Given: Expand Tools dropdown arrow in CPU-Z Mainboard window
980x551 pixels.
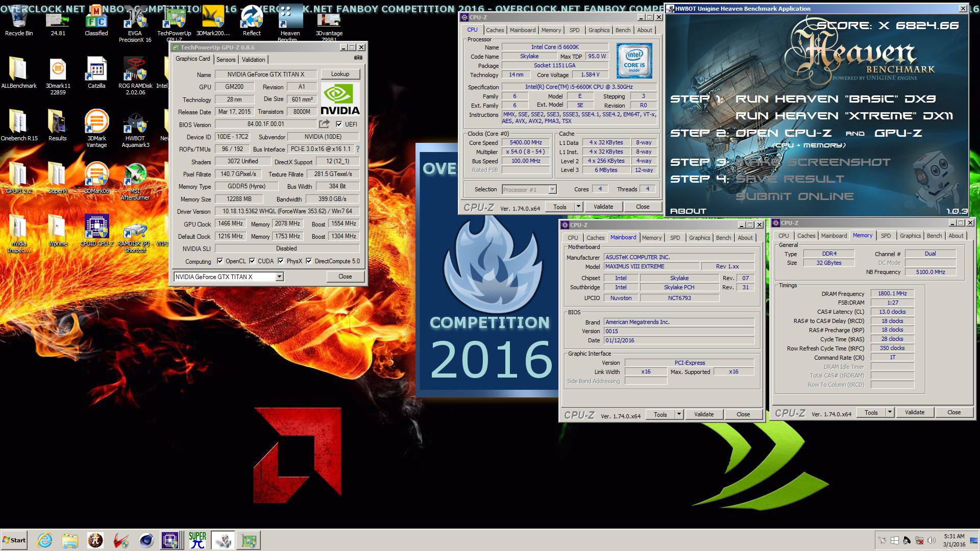Looking at the screenshot, I should (x=679, y=414).
